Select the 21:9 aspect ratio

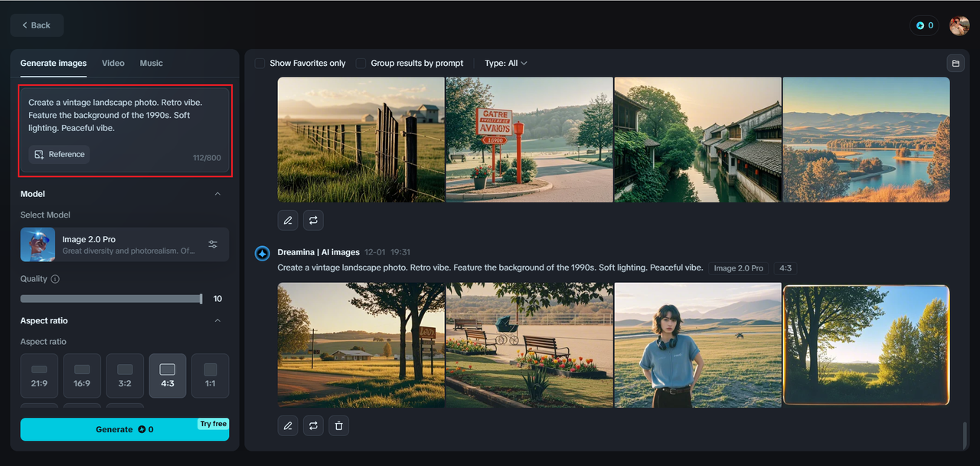click(39, 376)
